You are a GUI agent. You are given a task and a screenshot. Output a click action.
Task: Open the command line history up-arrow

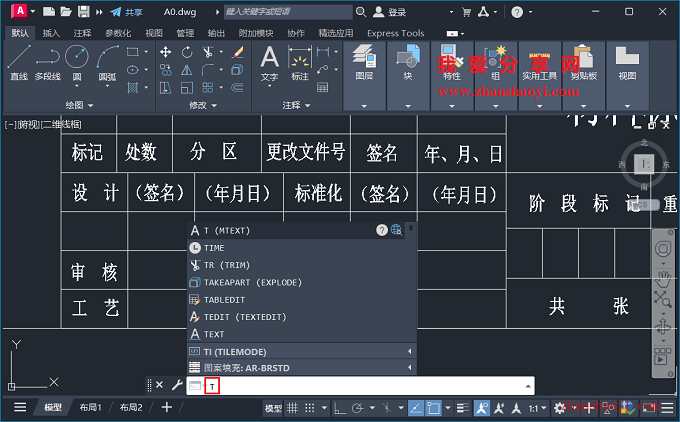528,386
